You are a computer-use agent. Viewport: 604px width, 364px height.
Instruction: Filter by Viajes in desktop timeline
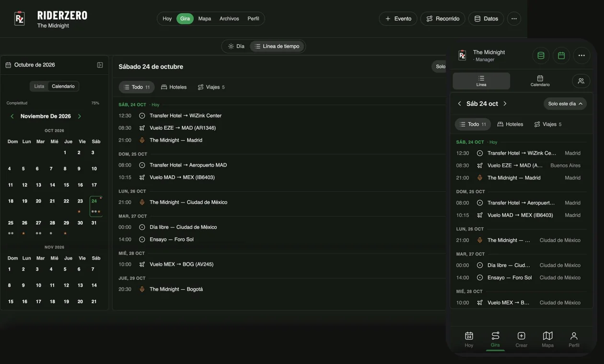pyautogui.click(x=211, y=87)
